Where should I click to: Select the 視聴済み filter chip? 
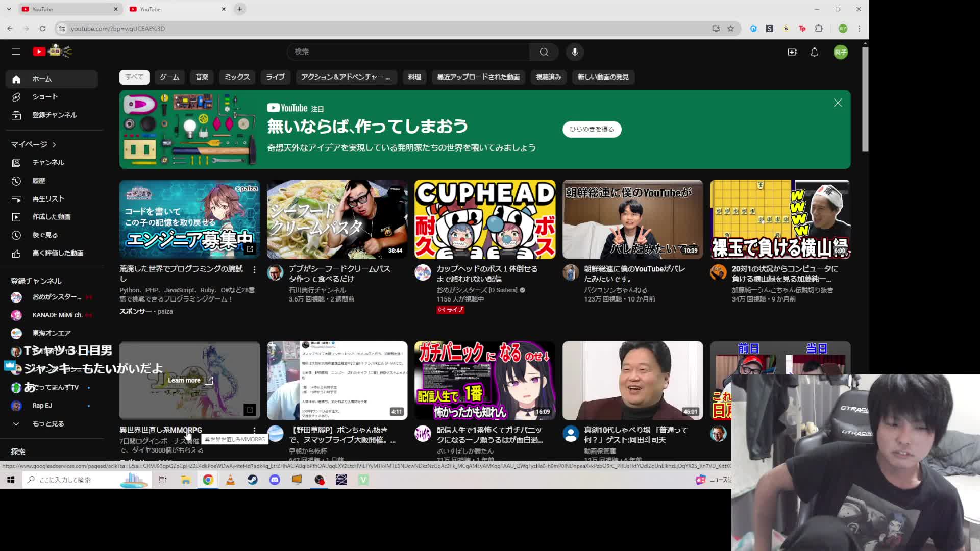[548, 77]
